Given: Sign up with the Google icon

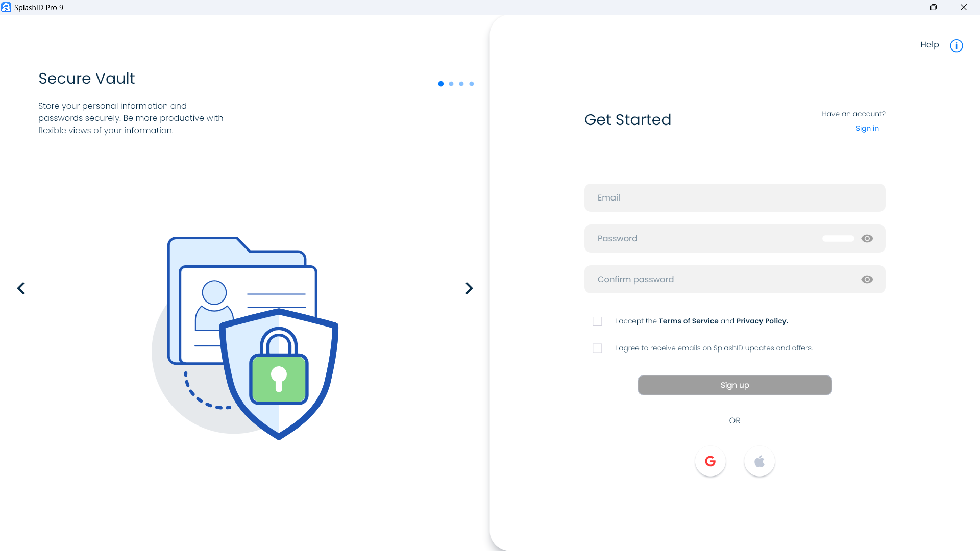Looking at the screenshot, I should coord(710,461).
